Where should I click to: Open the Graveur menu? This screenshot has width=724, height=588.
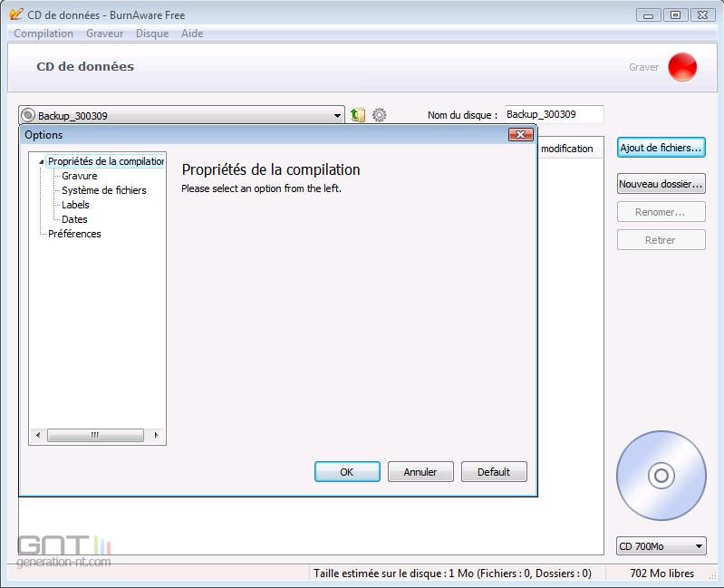pos(104,34)
